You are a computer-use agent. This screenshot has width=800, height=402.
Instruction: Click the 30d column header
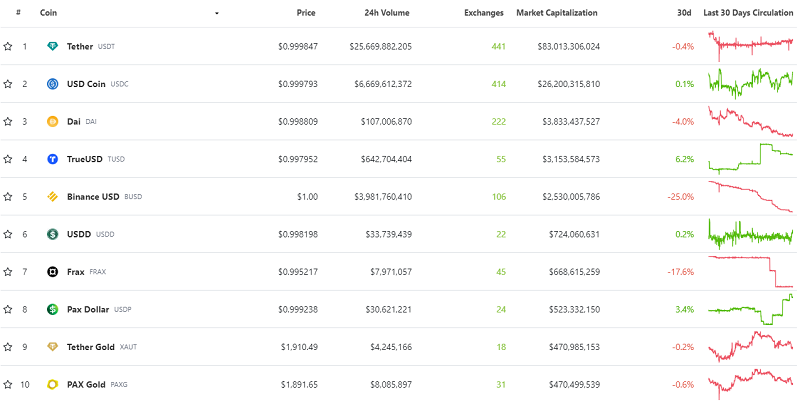point(683,13)
